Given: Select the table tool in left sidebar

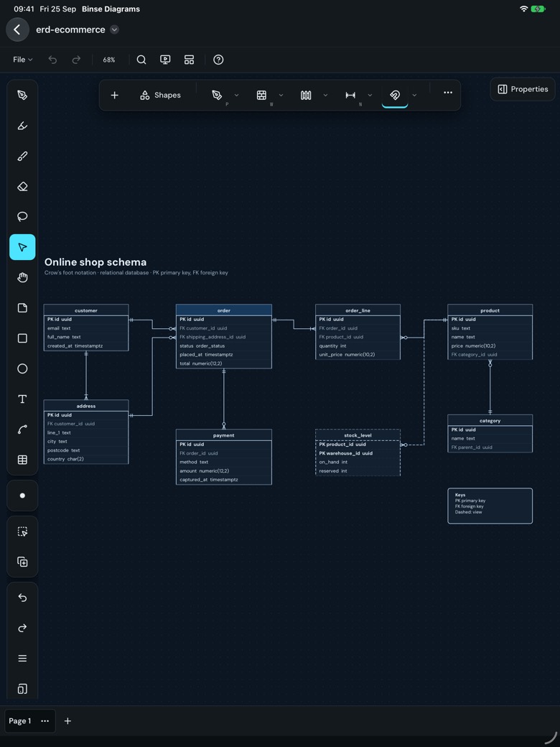Looking at the screenshot, I should pos(22,460).
